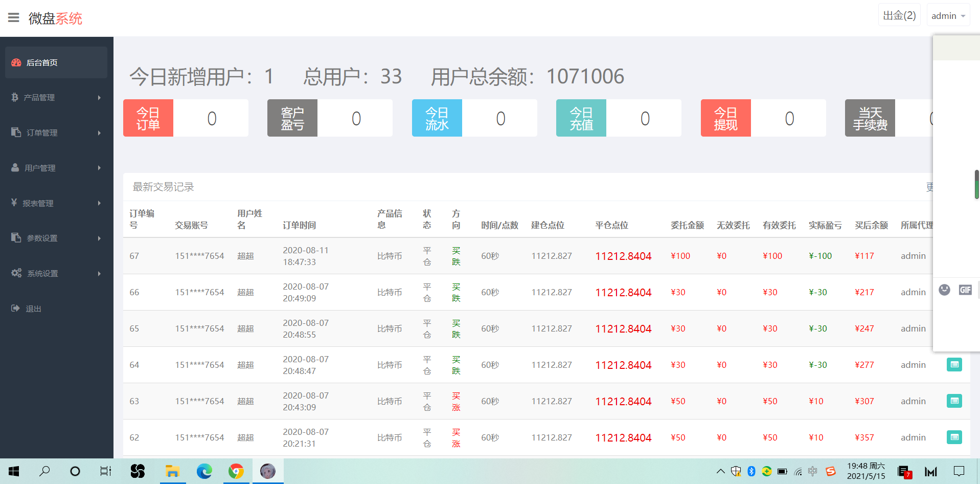
Task: Open the 订单管理 menu item
Action: (x=56, y=133)
